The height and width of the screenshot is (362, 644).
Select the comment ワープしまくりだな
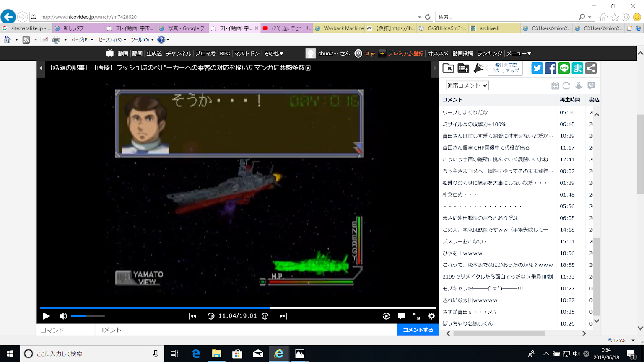coord(465,112)
